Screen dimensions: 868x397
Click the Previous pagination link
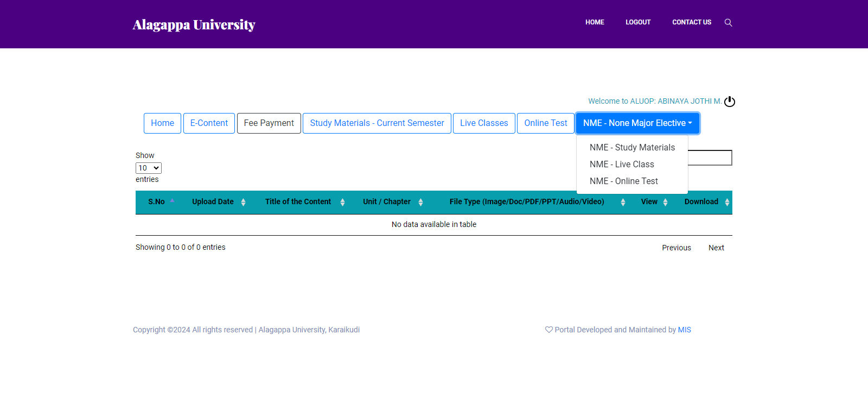[x=676, y=248]
